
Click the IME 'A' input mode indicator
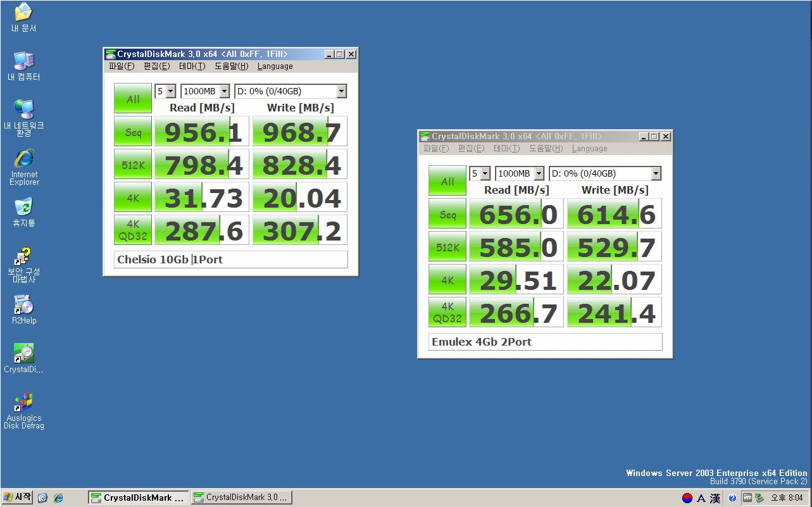(x=701, y=498)
